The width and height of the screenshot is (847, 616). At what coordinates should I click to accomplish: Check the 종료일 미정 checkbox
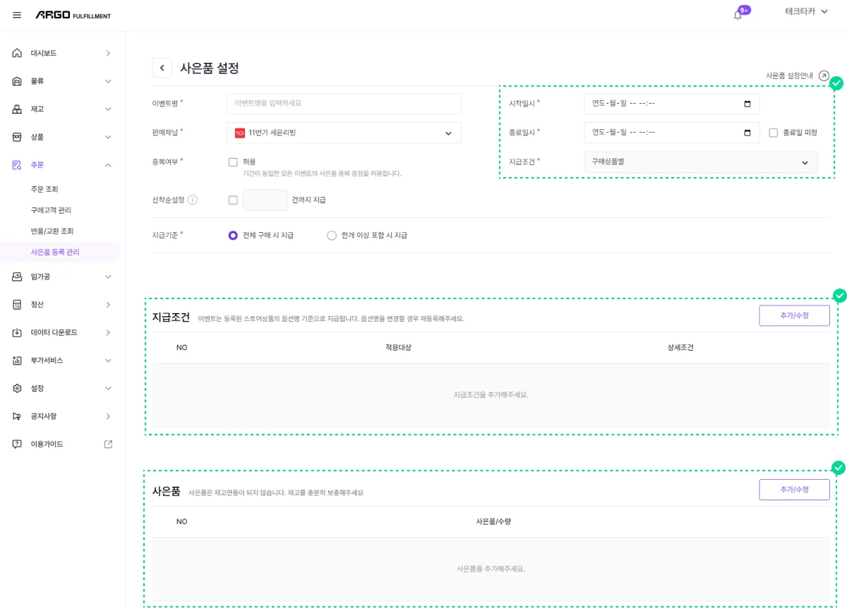click(773, 133)
